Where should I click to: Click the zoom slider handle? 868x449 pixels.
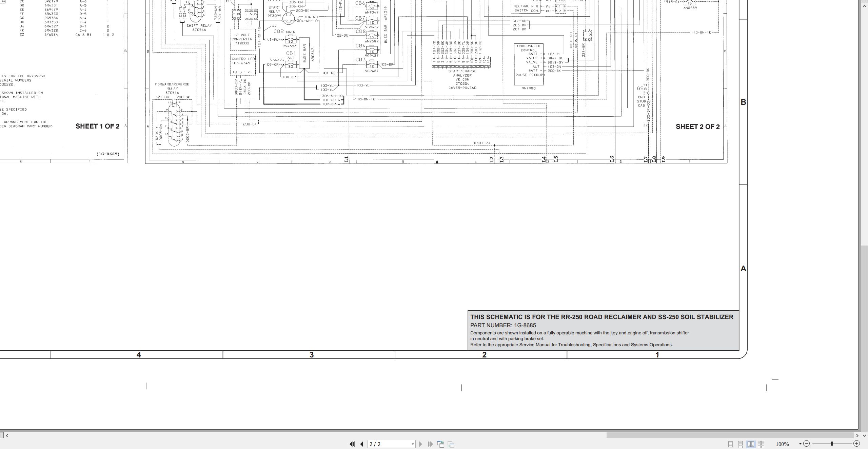(x=831, y=444)
